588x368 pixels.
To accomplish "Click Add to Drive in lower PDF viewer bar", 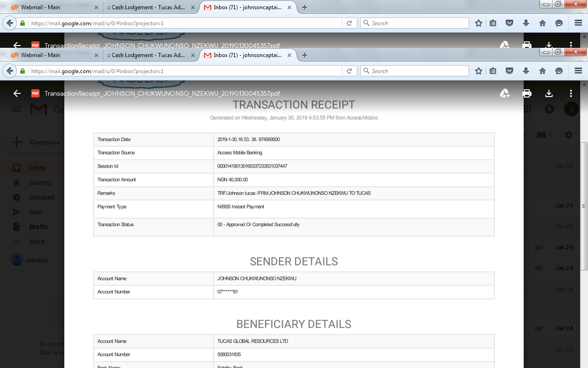I will (505, 93).
